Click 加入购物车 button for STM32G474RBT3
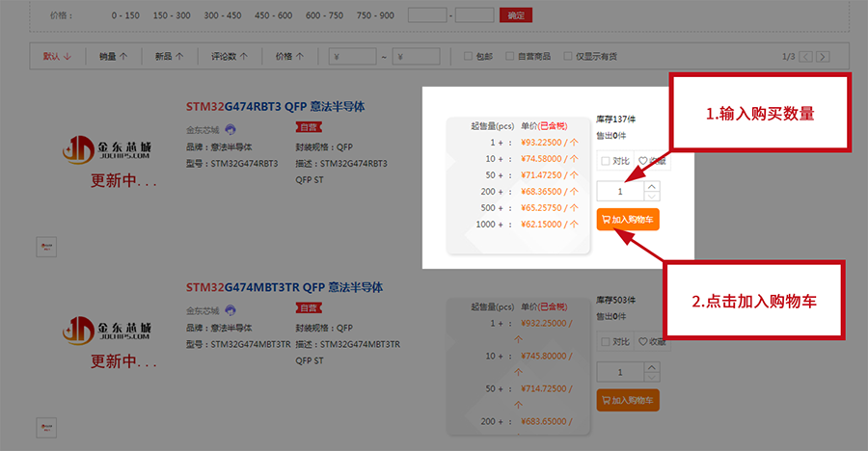The height and width of the screenshot is (451, 868). tap(628, 220)
